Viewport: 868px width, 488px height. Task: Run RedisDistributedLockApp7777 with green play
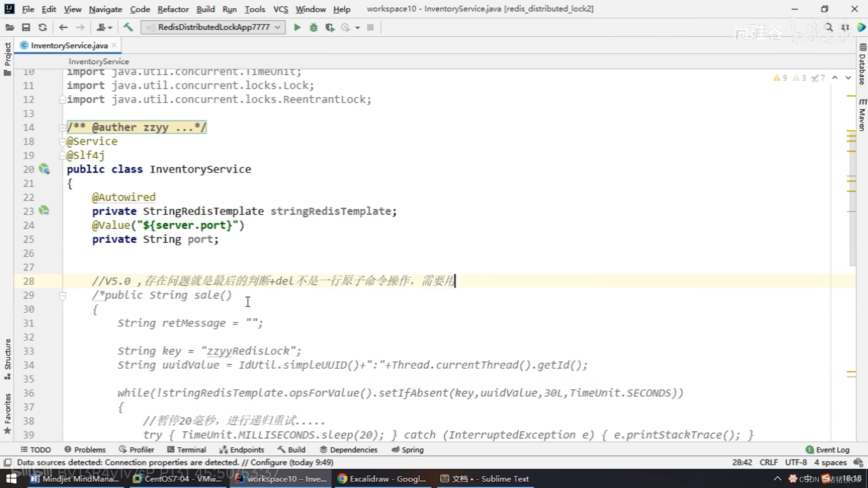pos(297,28)
